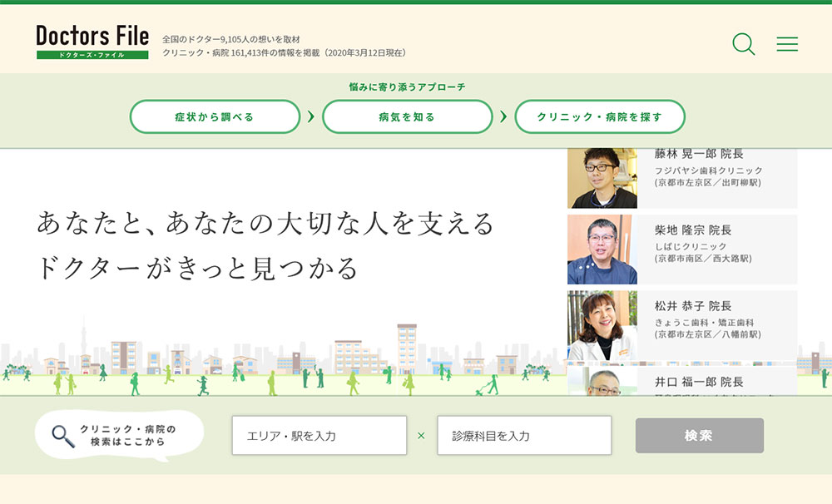Click the magnifier icon in the speech bubble
Image resolution: width=832 pixels, height=504 pixels.
(63, 436)
